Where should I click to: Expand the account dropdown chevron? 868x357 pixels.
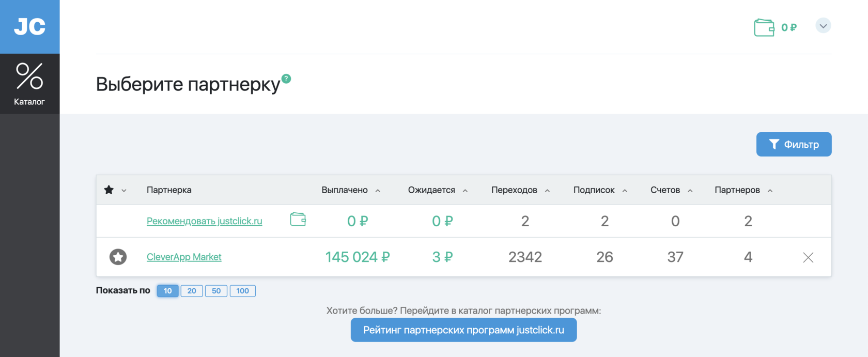[823, 26]
